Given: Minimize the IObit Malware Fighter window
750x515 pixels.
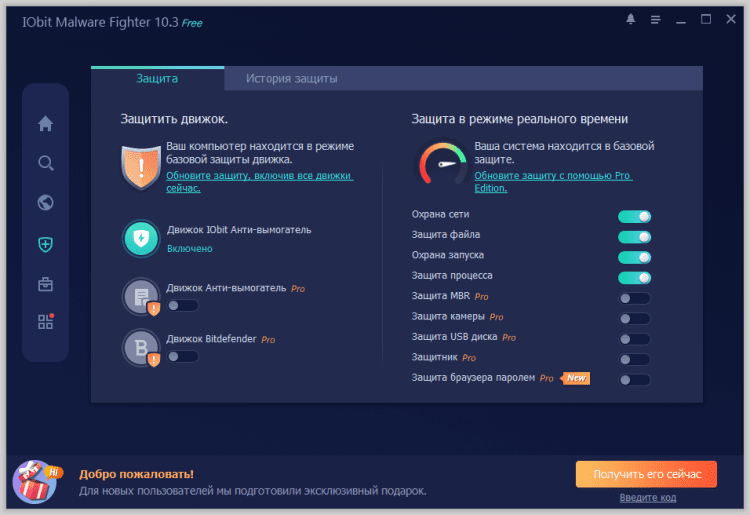Looking at the screenshot, I should [x=681, y=20].
